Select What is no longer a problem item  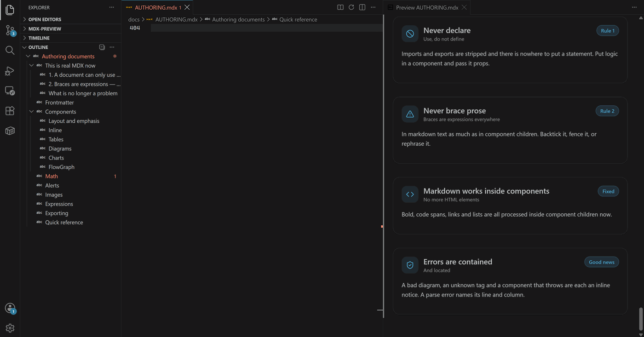[83, 93]
